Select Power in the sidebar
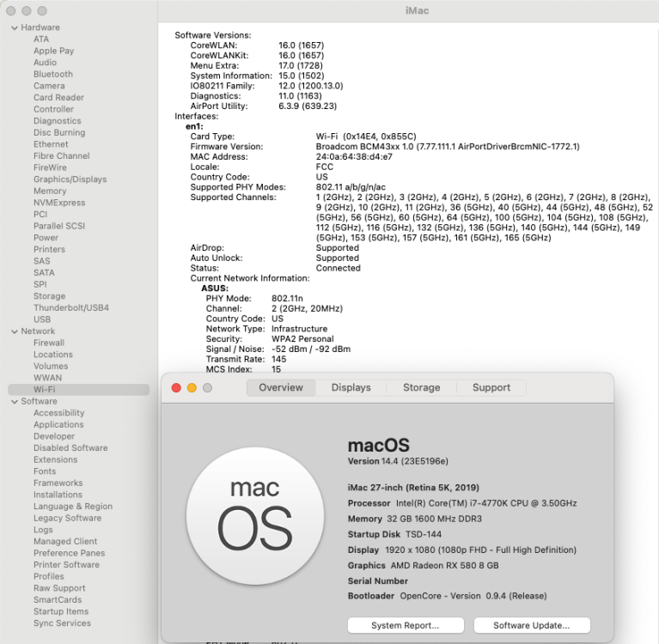This screenshot has height=644, width=659. pyautogui.click(x=46, y=238)
